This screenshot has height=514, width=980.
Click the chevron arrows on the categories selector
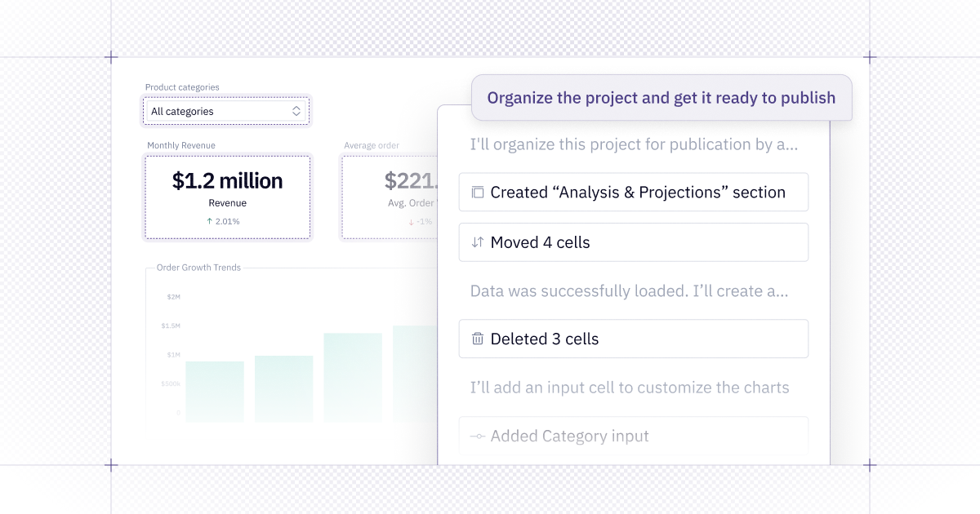click(296, 111)
